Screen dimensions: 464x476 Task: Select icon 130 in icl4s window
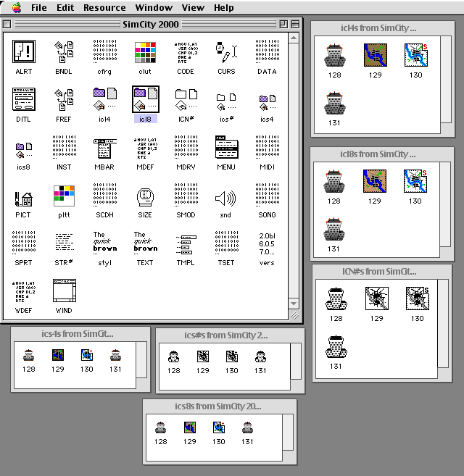click(x=416, y=55)
